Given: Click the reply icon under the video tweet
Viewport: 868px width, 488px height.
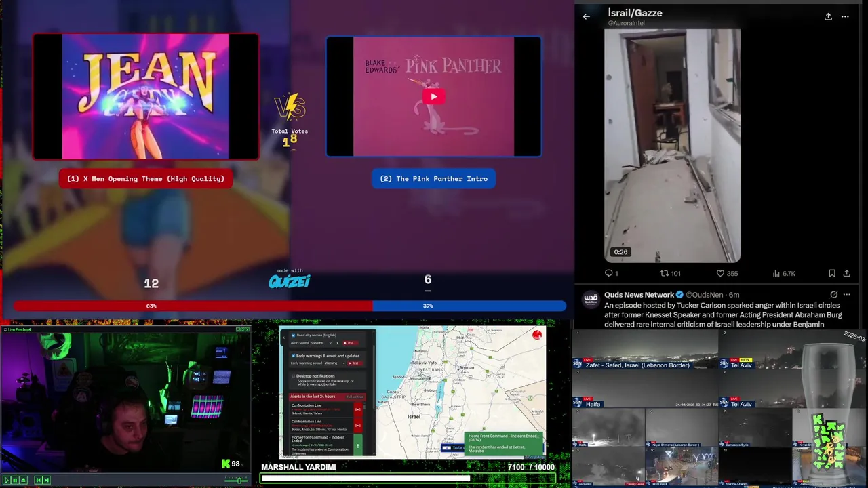Looking at the screenshot, I should (608, 273).
